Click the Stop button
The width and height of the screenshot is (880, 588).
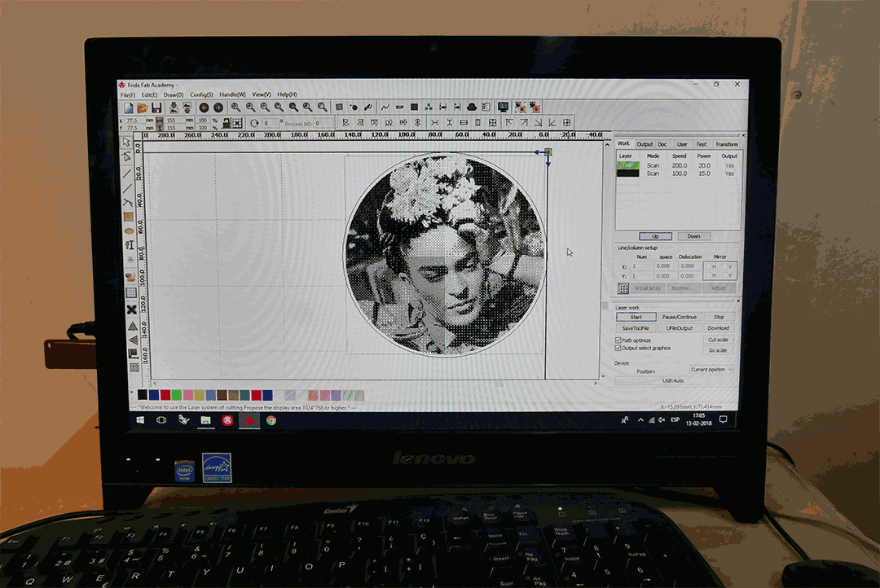[719, 317]
